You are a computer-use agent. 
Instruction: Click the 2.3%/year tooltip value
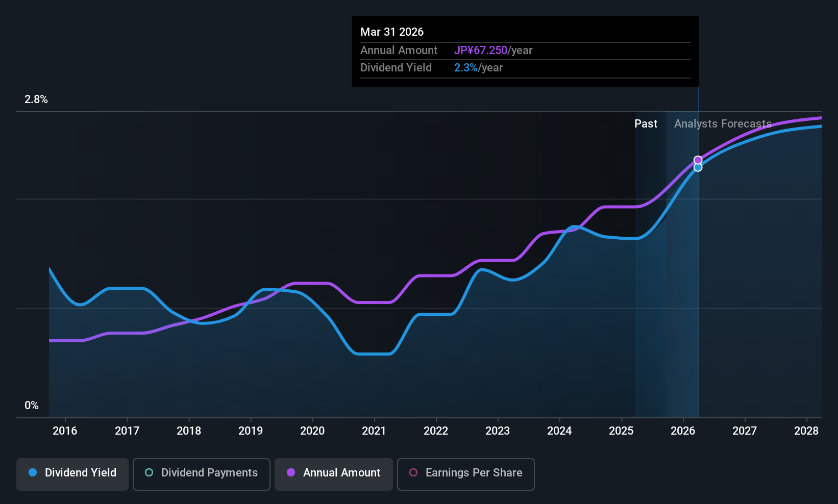(x=478, y=68)
